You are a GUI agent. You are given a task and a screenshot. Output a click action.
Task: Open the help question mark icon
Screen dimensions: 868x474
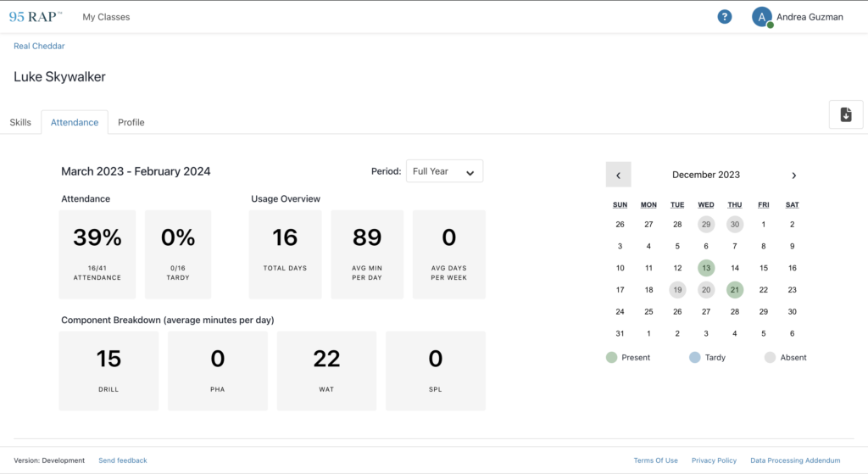(724, 17)
